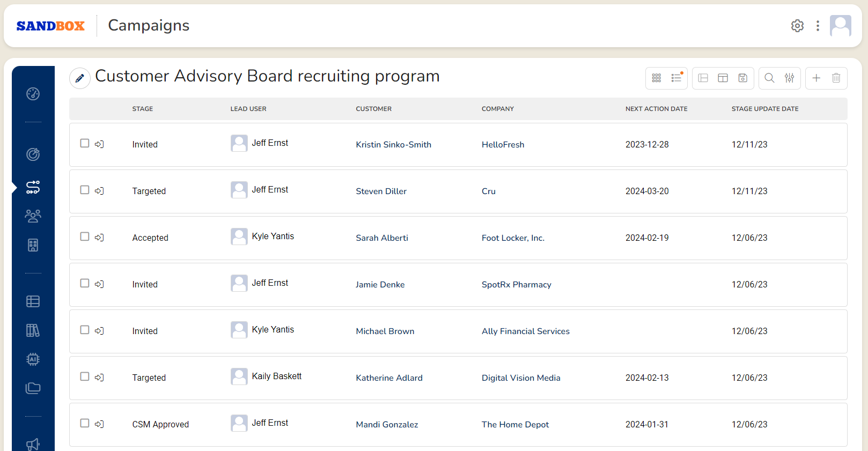Open the user profile avatar menu

840,26
